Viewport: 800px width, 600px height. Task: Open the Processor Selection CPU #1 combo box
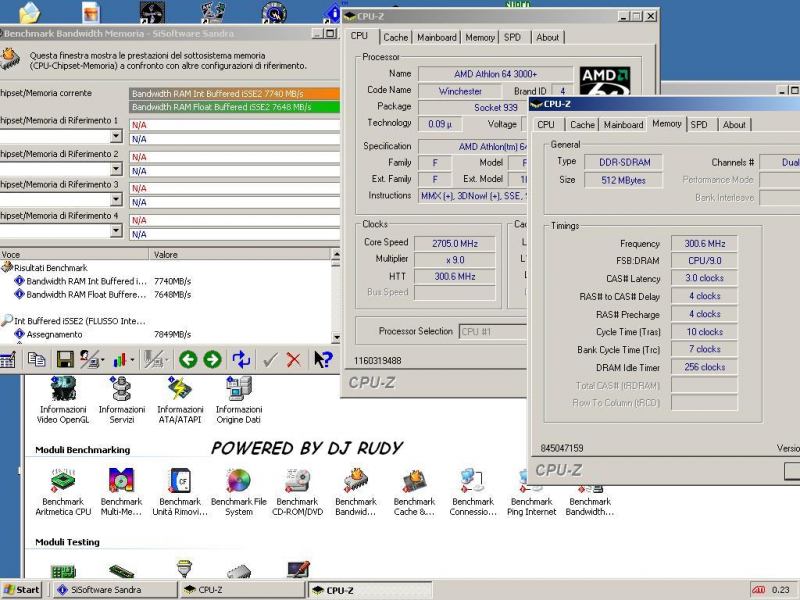[493, 332]
